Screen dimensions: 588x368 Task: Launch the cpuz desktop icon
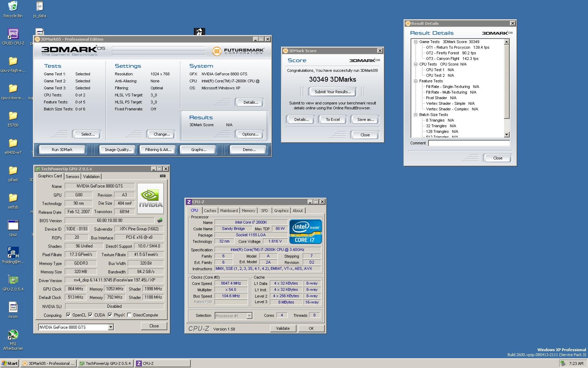[13, 228]
